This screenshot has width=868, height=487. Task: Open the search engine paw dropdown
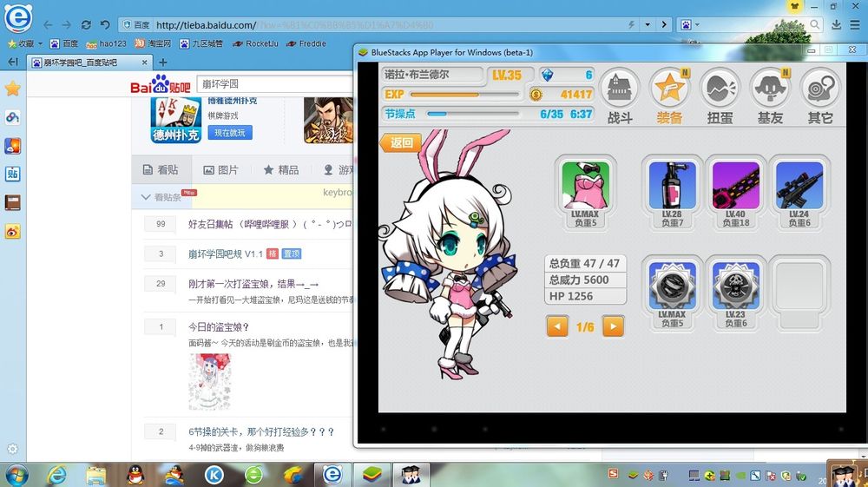tap(690, 25)
